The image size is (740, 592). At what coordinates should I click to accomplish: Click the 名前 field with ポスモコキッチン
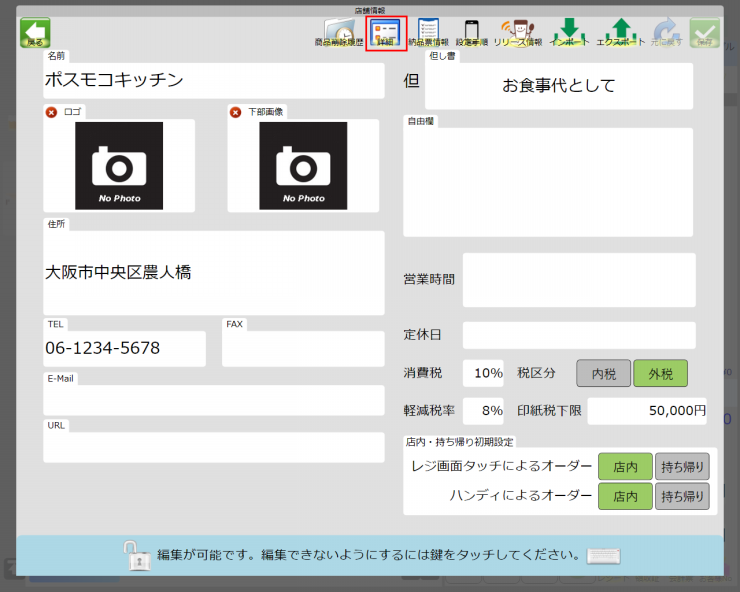pyautogui.click(x=213, y=81)
